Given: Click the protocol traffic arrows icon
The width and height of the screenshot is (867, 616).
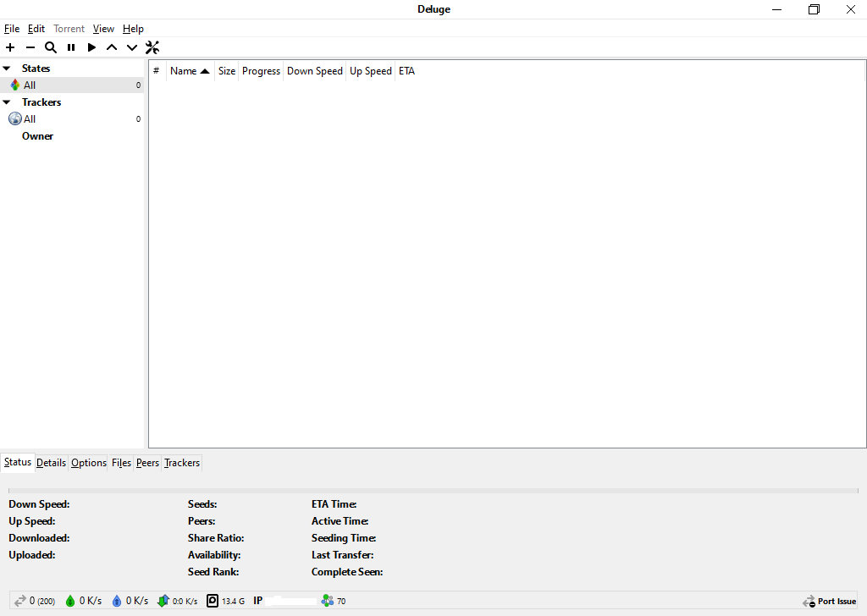Looking at the screenshot, I should tap(163, 601).
